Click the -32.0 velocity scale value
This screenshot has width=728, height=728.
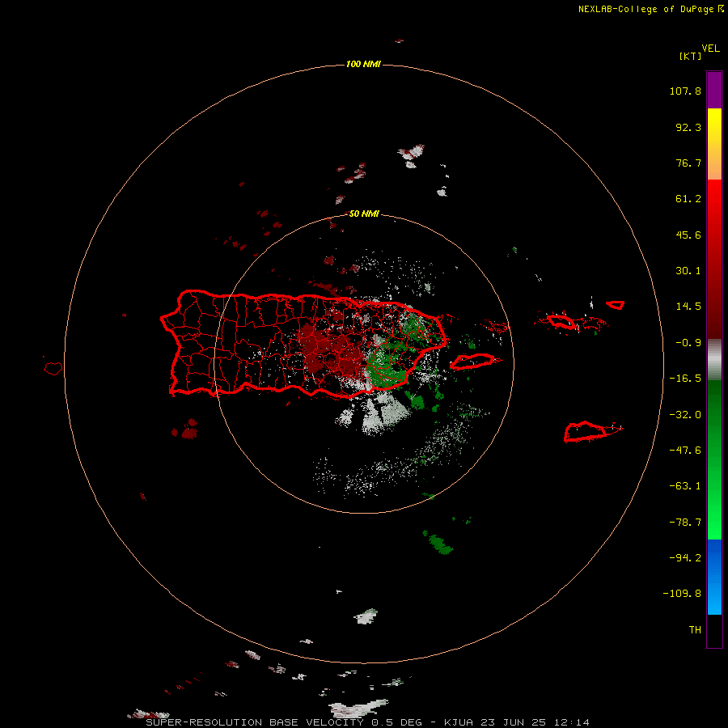click(x=685, y=415)
